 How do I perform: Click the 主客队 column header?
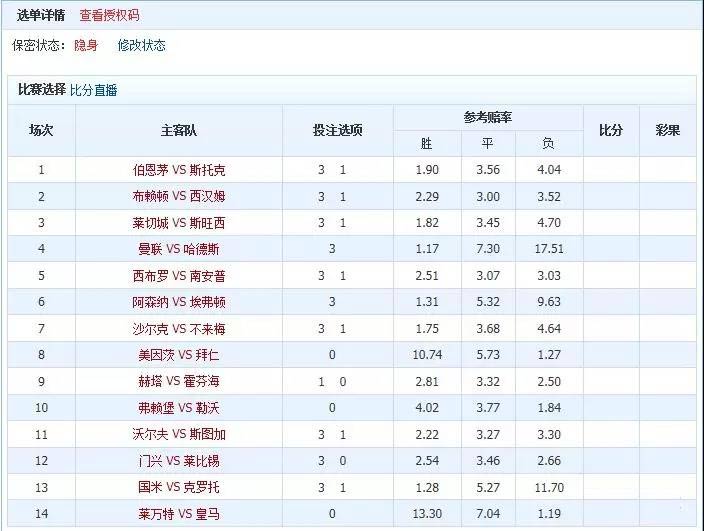(x=179, y=130)
